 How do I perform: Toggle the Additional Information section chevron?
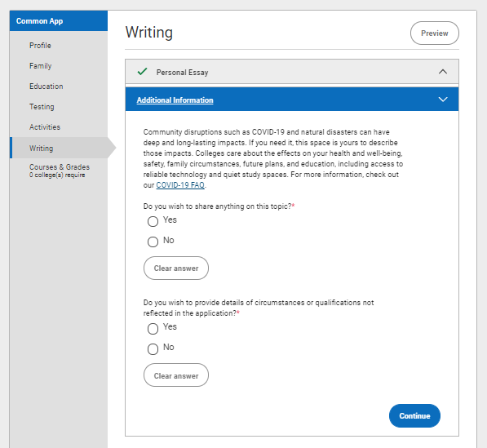coord(443,100)
